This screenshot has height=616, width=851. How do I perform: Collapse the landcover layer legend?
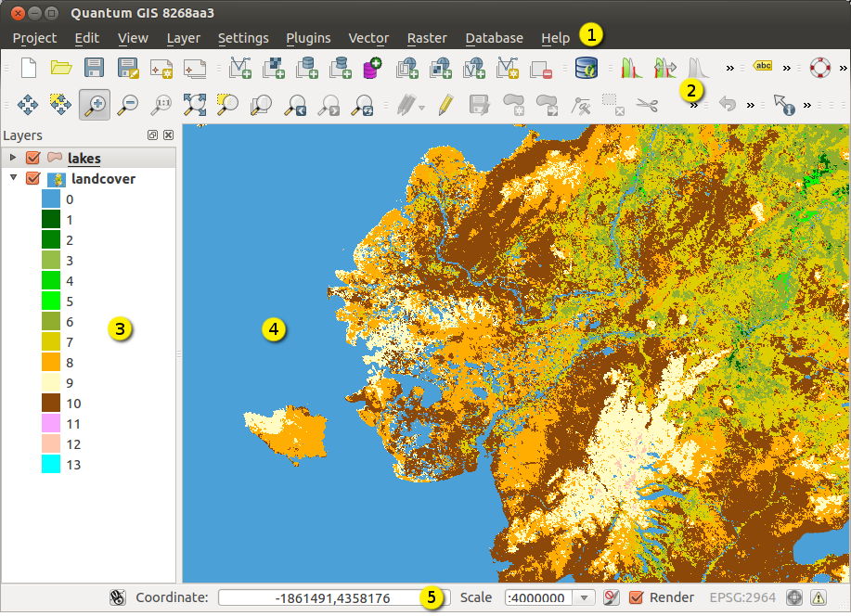(x=13, y=179)
